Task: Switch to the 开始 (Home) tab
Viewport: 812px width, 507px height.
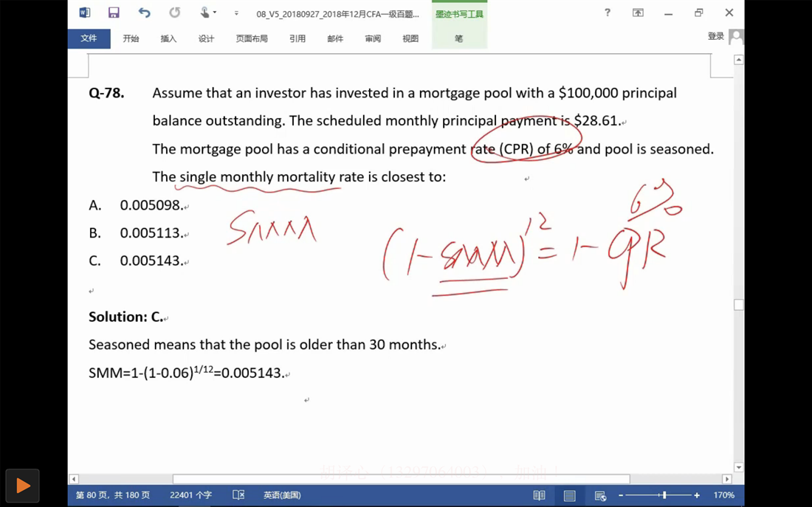Action: point(131,38)
